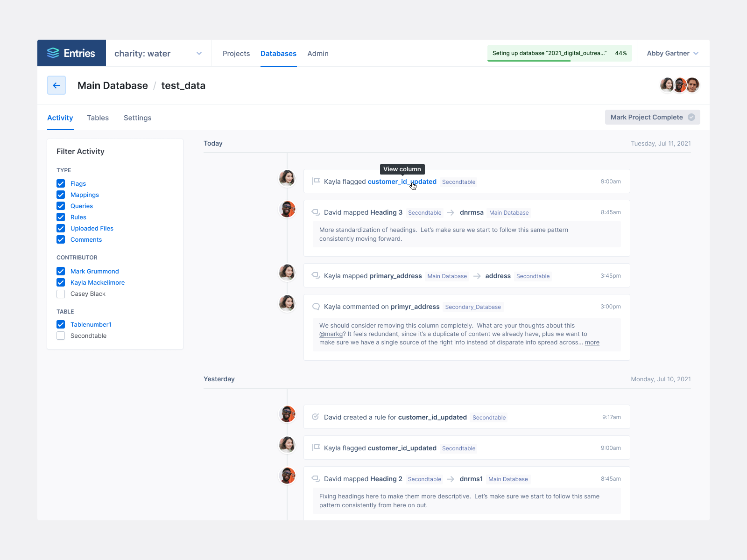The height and width of the screenshot is (560, 747).
Task: Click the Entries app logo icon
Action: (53, 53)
